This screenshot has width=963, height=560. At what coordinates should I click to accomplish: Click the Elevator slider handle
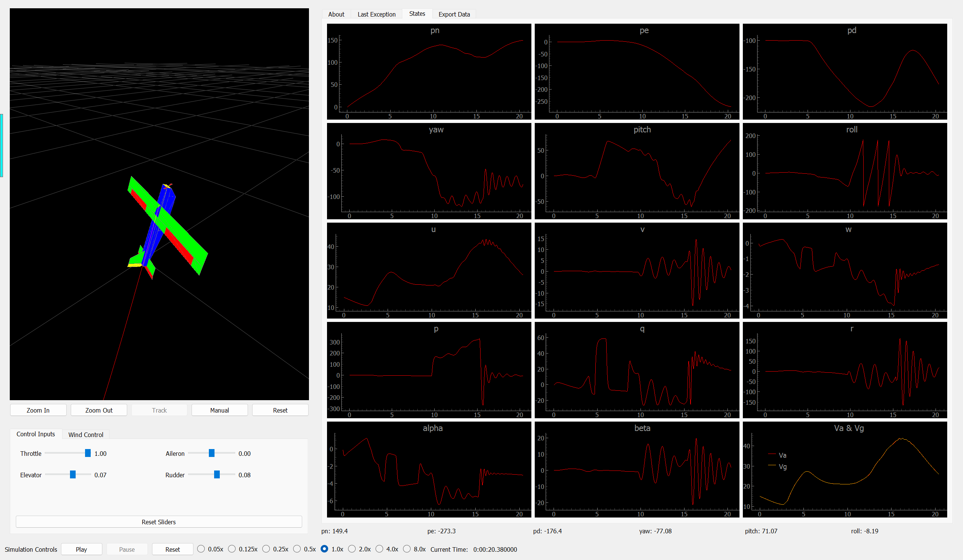point(73,474)
